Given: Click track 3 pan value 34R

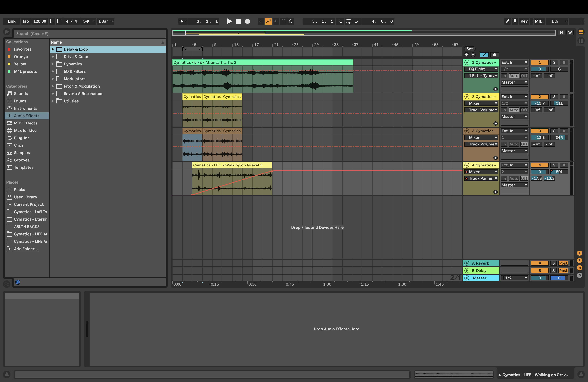Looking at the screenshot, I should tap(559, 138).
